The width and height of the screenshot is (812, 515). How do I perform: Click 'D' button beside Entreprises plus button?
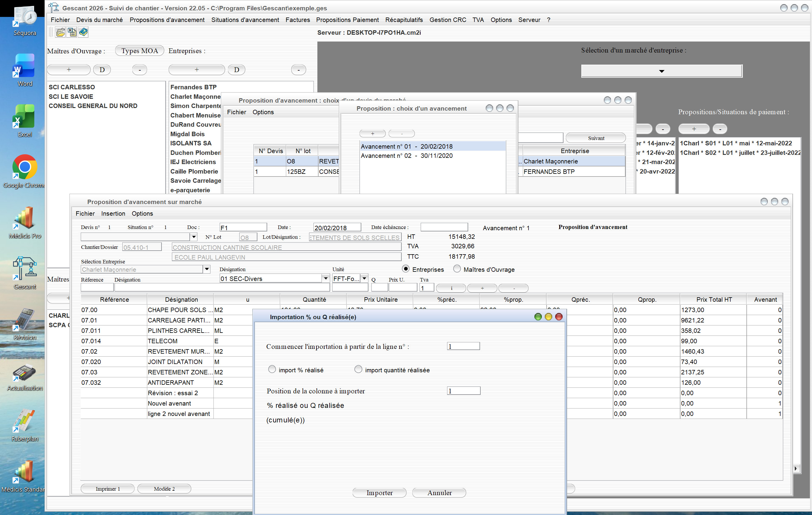pyautogui.click(x=236, y=70)
